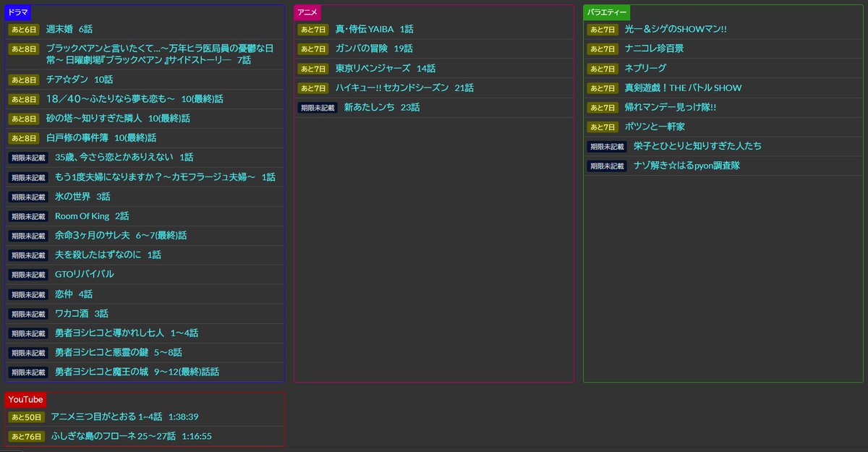Viewport: 868px width, 452px height.
Task: Click あと8日 badge beside 白戸修の事件簿
Action: (x=24, y=138)
